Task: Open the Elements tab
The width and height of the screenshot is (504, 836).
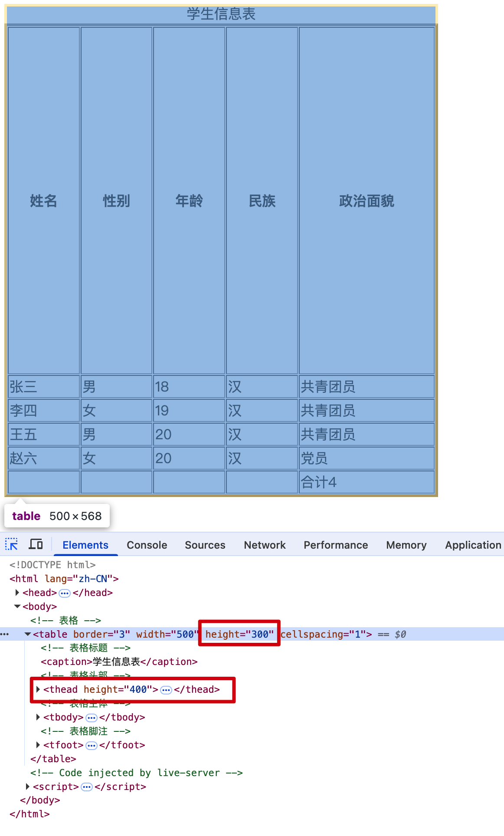Action: (x=85, y=545)
